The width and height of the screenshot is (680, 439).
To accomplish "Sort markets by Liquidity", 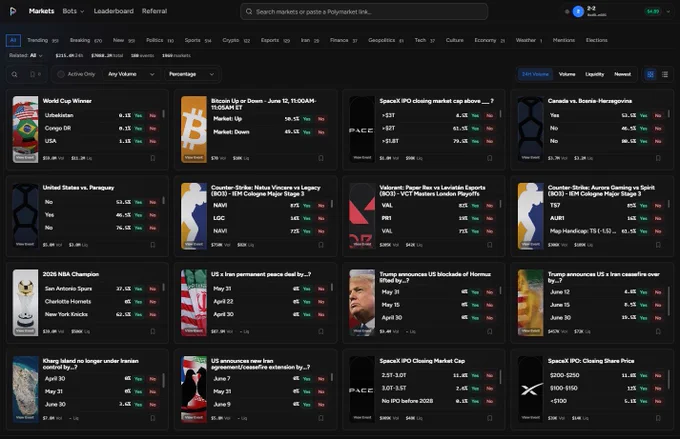I will point(595,74).
